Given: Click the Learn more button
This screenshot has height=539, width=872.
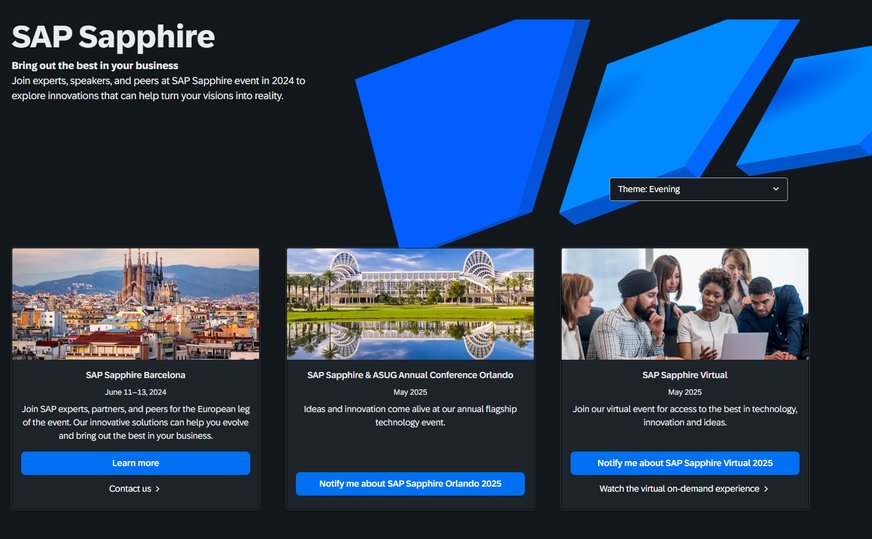Looking at the screenshot, I should pos(136,463).
